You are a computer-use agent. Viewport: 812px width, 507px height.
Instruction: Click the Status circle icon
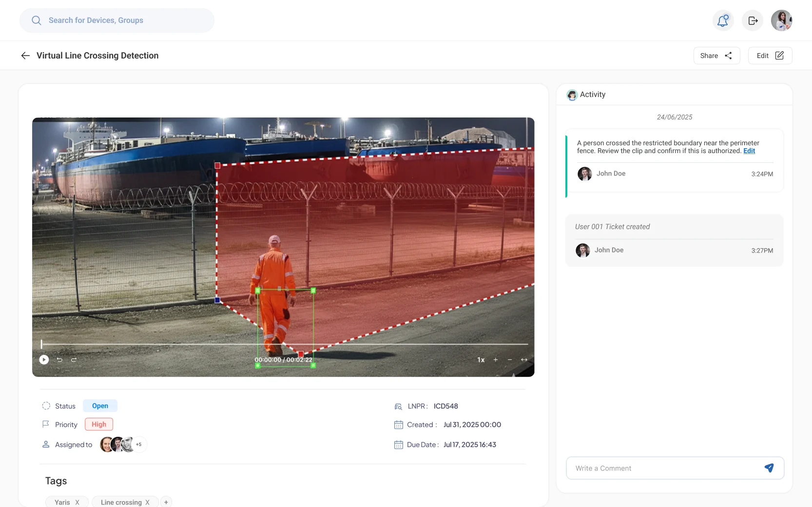[46, 406]
